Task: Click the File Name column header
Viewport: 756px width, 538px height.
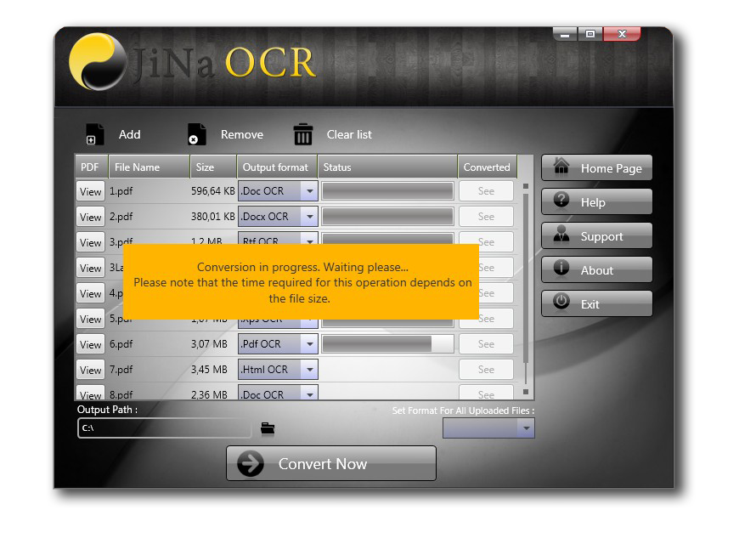Action: coord(149,167)
